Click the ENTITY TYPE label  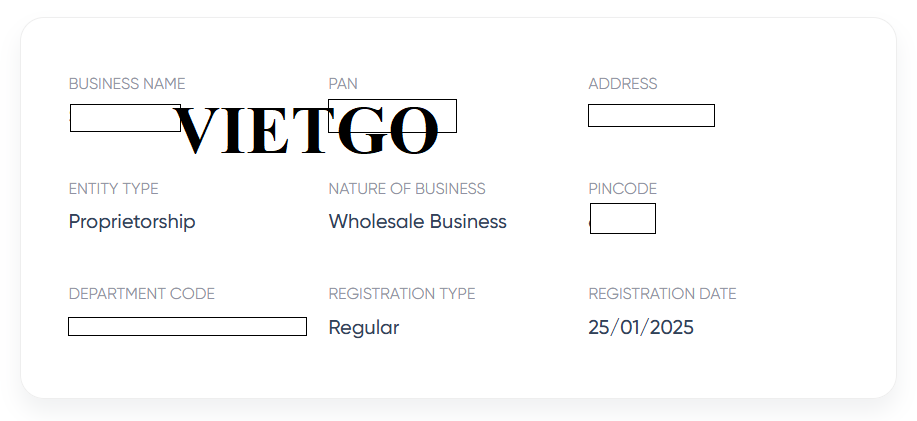[x=114, y=189]
